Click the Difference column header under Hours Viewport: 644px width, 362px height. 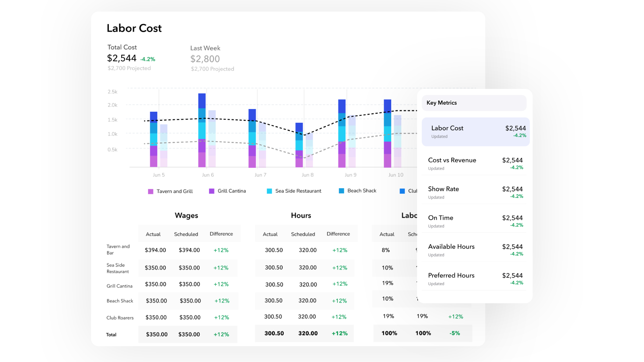point(338,234)
